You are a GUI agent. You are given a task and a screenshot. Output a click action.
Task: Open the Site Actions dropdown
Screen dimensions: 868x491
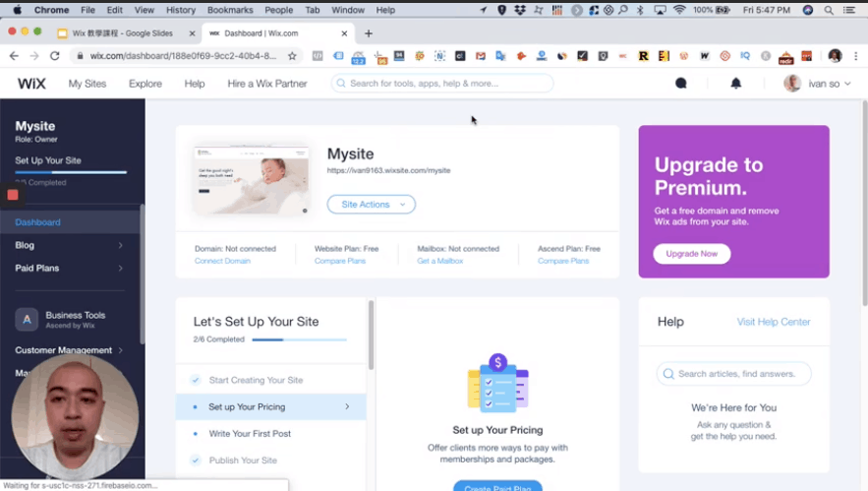372,205
